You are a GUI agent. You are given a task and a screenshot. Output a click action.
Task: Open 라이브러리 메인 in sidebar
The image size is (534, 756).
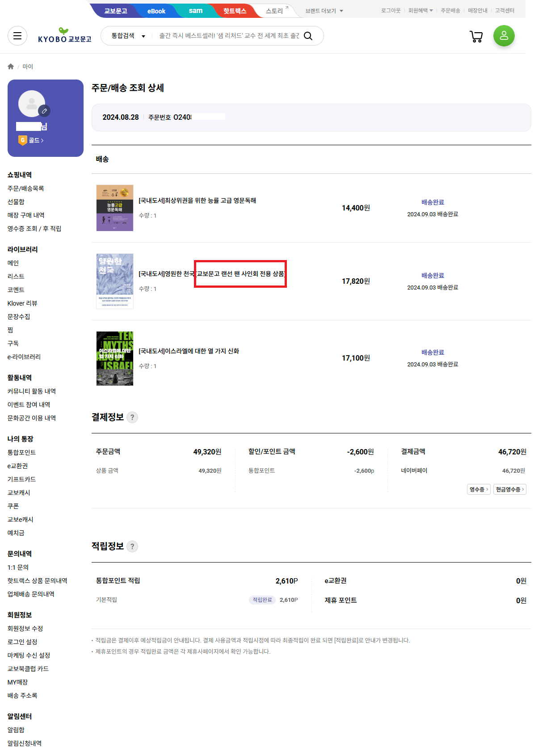(x=13, y=263)
